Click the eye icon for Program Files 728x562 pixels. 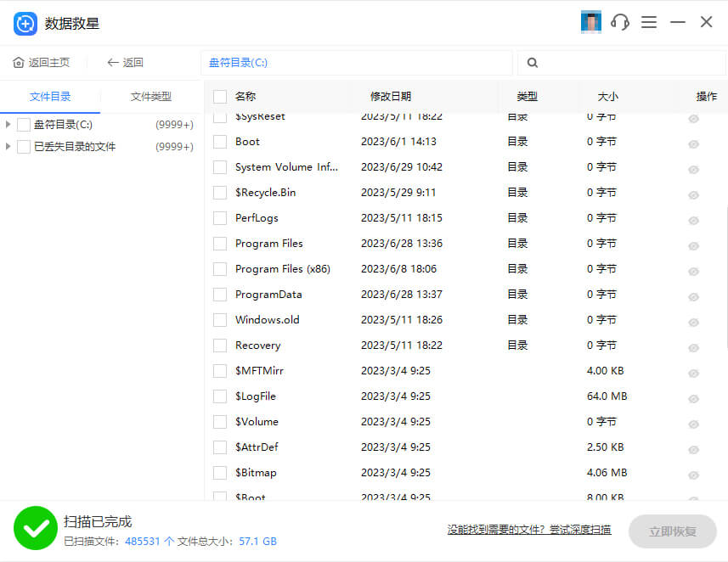pos(693,246)
